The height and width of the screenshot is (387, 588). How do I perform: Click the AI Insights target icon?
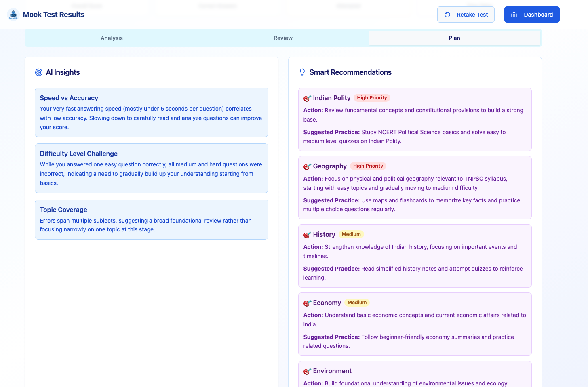[x=39, y=72]
